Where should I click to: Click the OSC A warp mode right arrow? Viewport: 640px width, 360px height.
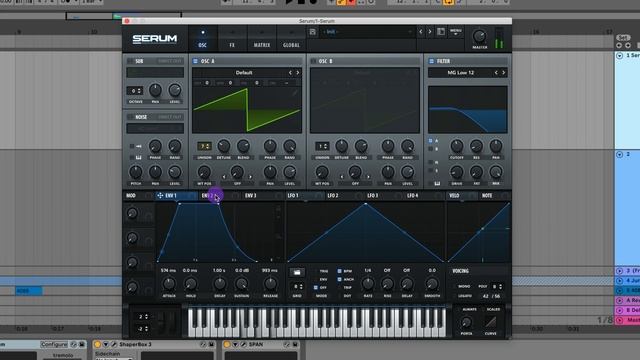[250, 177]
